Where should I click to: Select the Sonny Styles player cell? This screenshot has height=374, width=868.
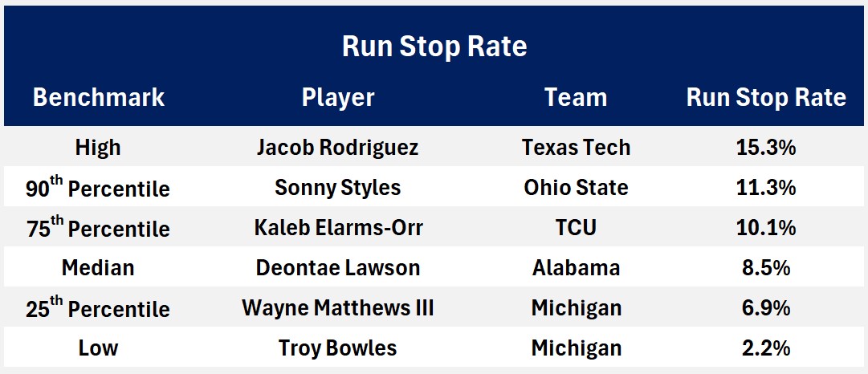click(x=338, y=188)
